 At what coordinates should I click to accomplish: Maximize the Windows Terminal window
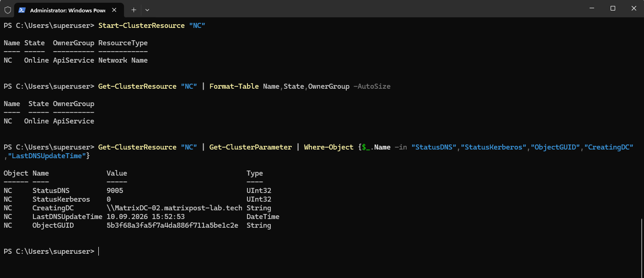(x=613, y=8)
